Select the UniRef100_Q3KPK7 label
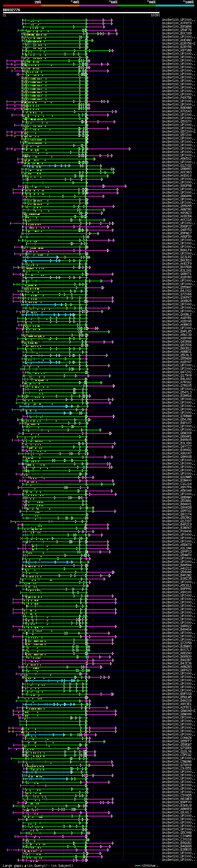The height and width of the screenshot is (868, 197). point(177,297)
